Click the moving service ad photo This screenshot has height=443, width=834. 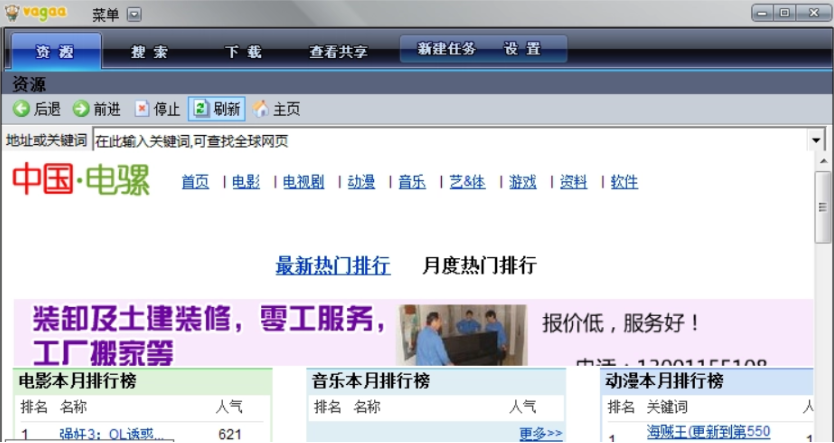point(462,335)
